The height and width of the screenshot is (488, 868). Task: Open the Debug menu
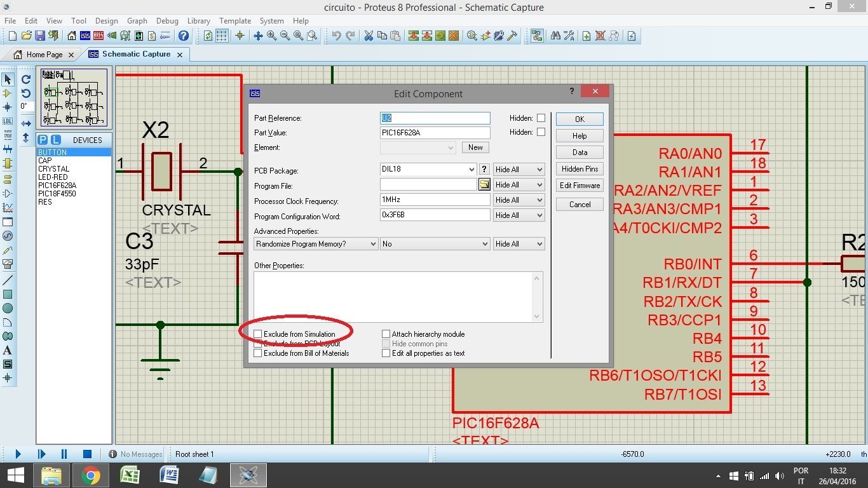[x=167, y=21]
